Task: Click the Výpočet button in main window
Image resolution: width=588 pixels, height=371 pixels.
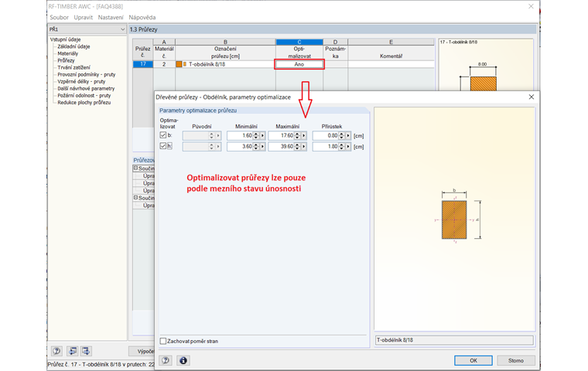Action: click(x=142, y=351)
